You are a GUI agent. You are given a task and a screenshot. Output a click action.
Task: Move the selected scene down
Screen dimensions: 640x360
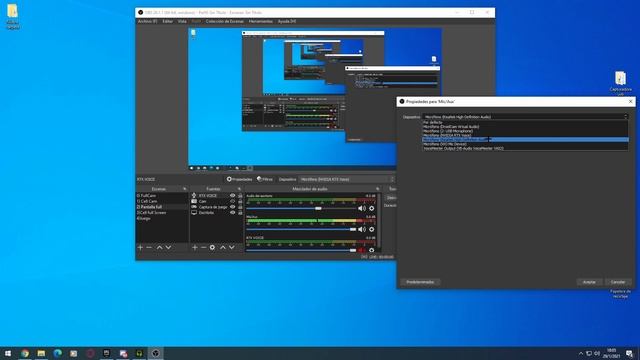click(168, 247)
